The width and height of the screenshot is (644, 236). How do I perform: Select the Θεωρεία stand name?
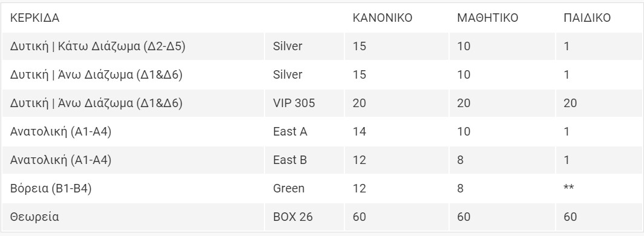[34, 217]
